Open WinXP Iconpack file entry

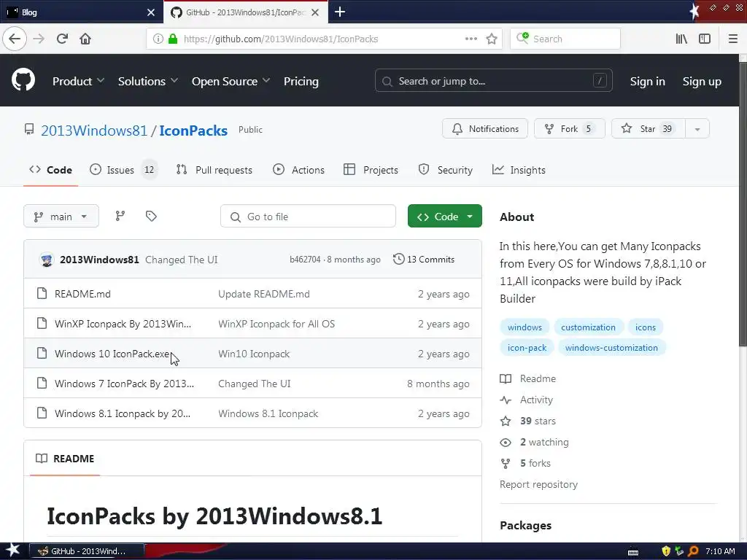(123, 324)
